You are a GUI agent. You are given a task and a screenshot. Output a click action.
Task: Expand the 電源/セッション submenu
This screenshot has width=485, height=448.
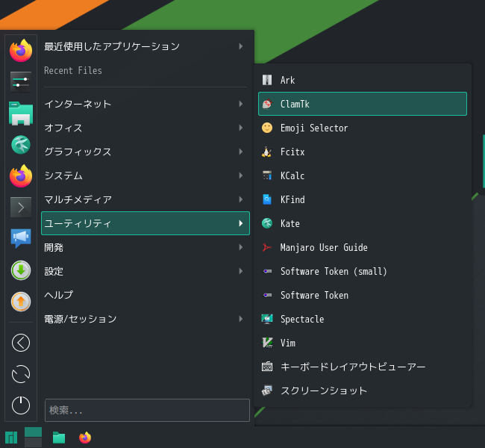point(145,319)
